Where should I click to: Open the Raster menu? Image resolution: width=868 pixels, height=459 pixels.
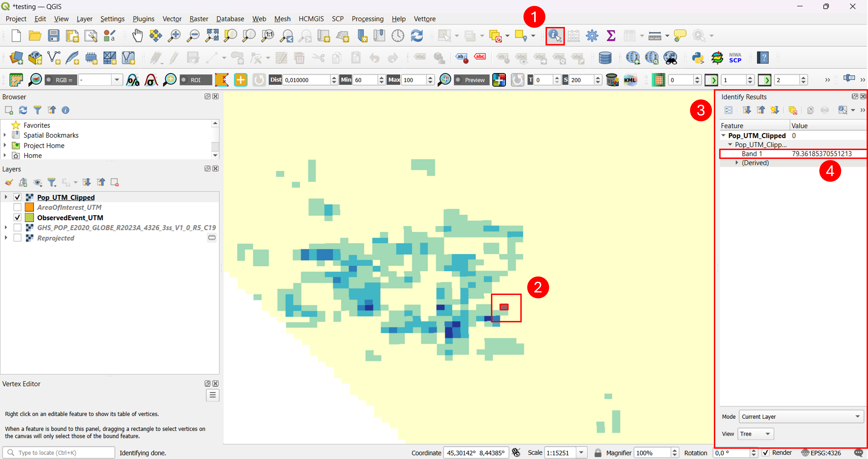198,19
